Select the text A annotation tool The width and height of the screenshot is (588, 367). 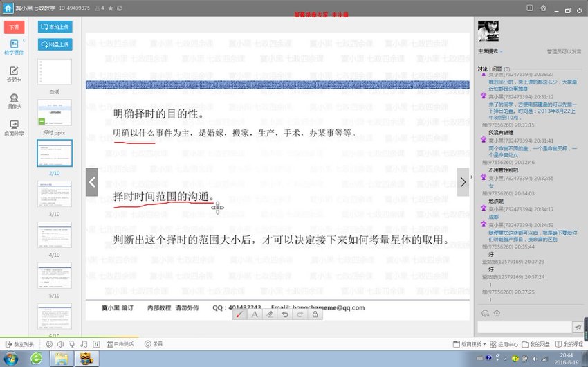point(255,314)
